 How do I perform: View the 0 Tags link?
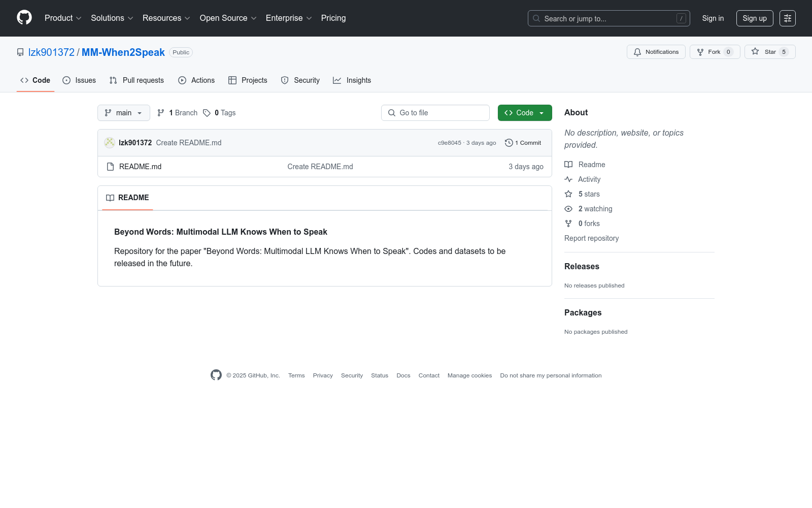[x=219, y=113]
